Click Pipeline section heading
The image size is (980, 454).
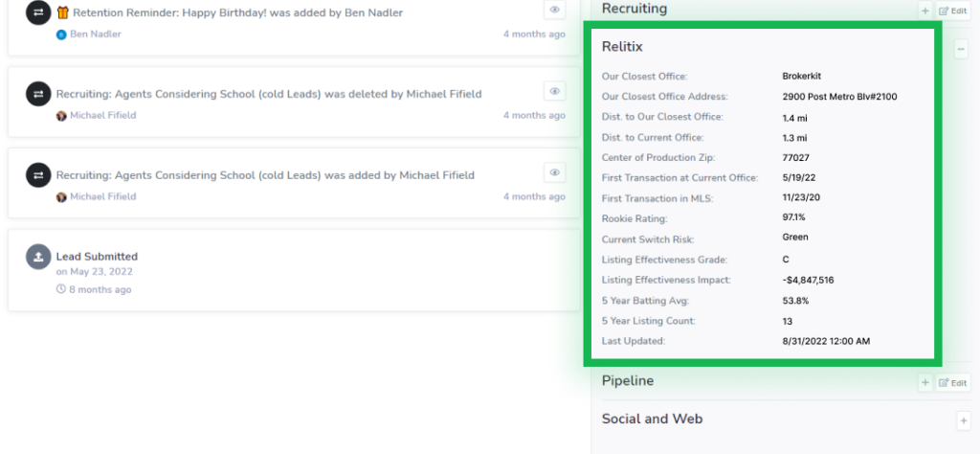tap(628, 380)
